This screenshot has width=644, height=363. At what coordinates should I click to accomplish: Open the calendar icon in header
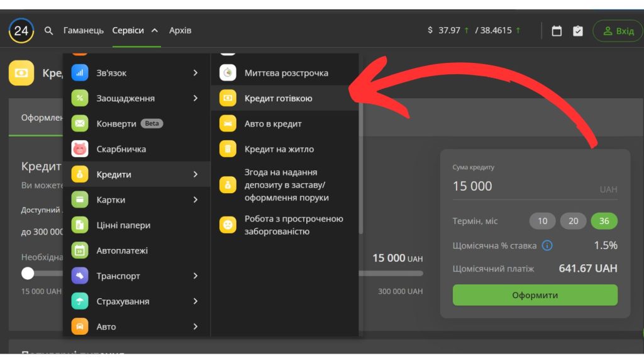(x=557, y=31)
